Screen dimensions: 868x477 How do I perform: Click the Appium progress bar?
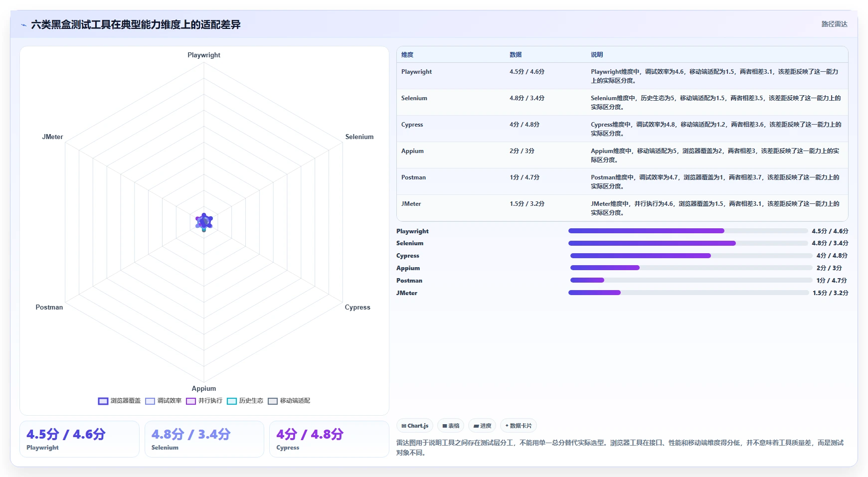(x=692, y=268)
